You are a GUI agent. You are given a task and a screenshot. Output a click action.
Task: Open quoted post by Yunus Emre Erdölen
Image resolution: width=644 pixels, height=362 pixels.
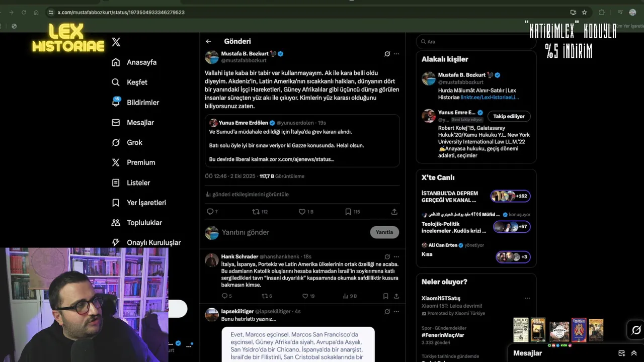tap(302, 141)
